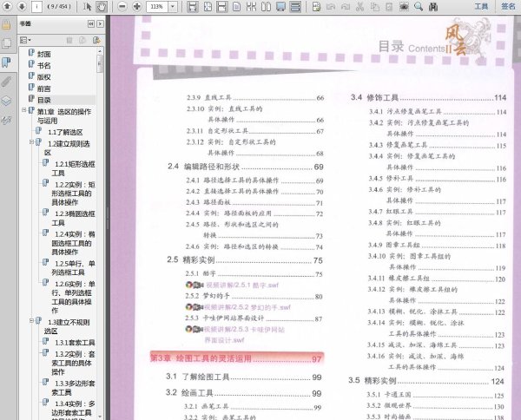Click the page number input box
Viewport: 521px width, 420px height.
point(36,6)
